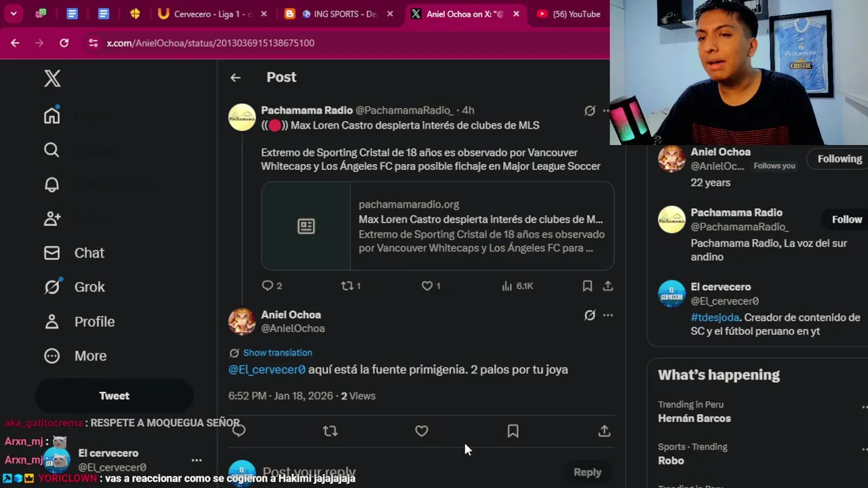The width and height of the screenshot is (868, 488).
Task: Open site information icon in address bar
Action: 94,43
